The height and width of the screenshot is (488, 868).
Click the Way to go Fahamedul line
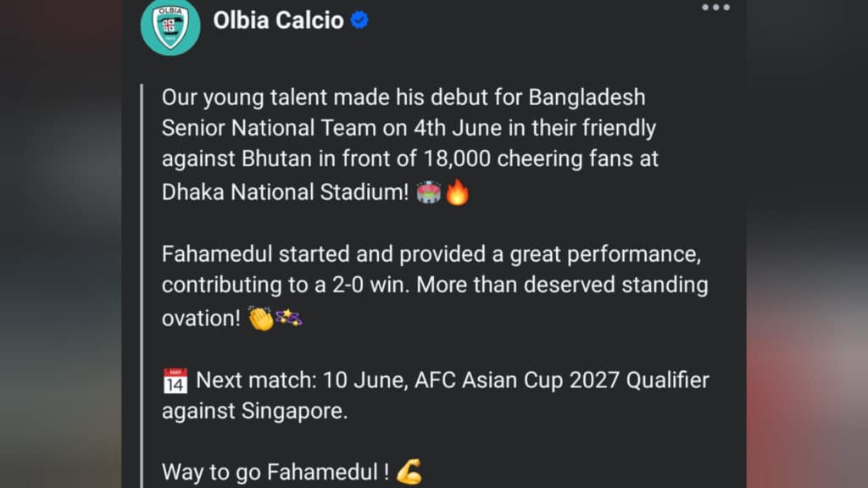point(275,472)
